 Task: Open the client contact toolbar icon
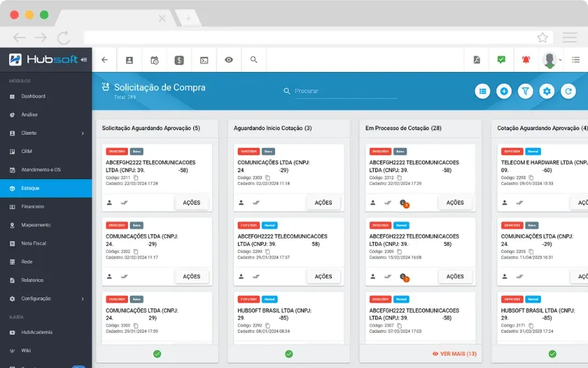(129, 60)
